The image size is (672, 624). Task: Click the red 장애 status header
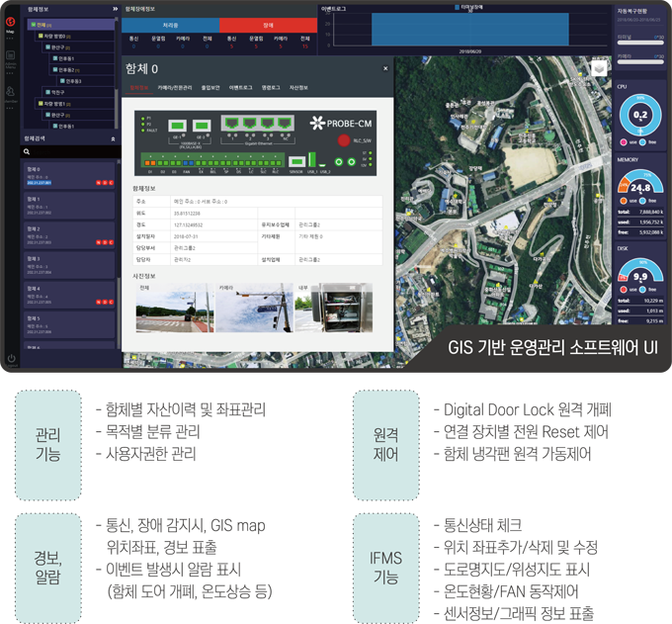(x=268, y=25)
